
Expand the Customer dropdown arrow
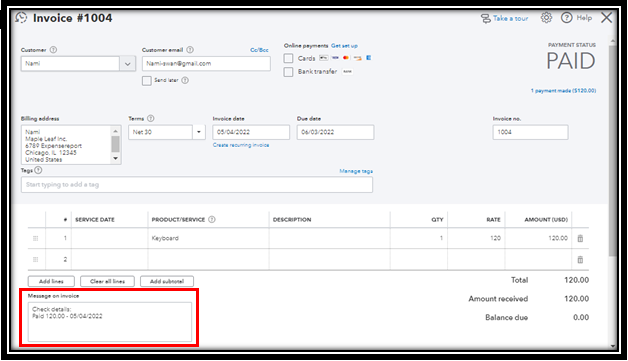tap(127, 64)
